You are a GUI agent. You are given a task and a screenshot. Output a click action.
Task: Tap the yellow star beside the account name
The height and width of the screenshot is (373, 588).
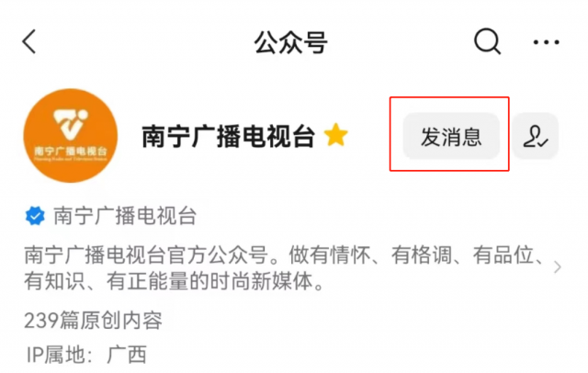click(335, 135)
